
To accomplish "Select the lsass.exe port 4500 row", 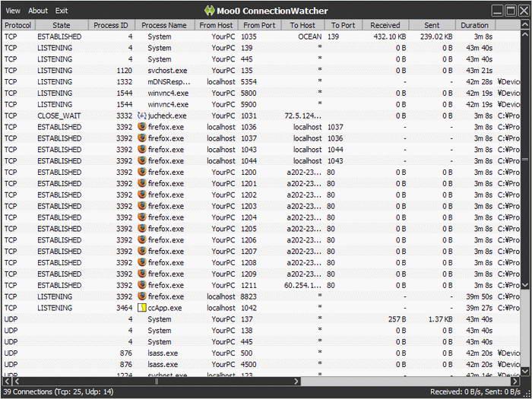I will 261,364.
